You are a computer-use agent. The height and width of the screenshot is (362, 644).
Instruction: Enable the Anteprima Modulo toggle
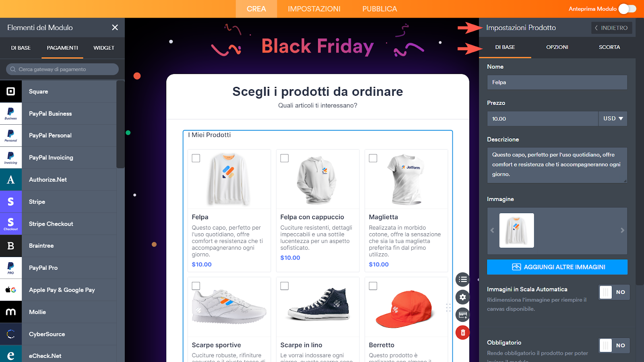[x=627, y=9]
